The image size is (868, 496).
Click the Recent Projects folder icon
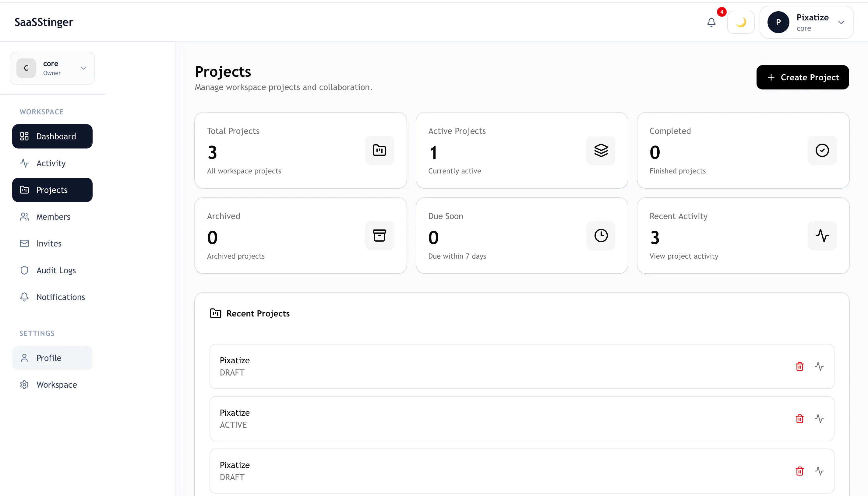[215, 313]
